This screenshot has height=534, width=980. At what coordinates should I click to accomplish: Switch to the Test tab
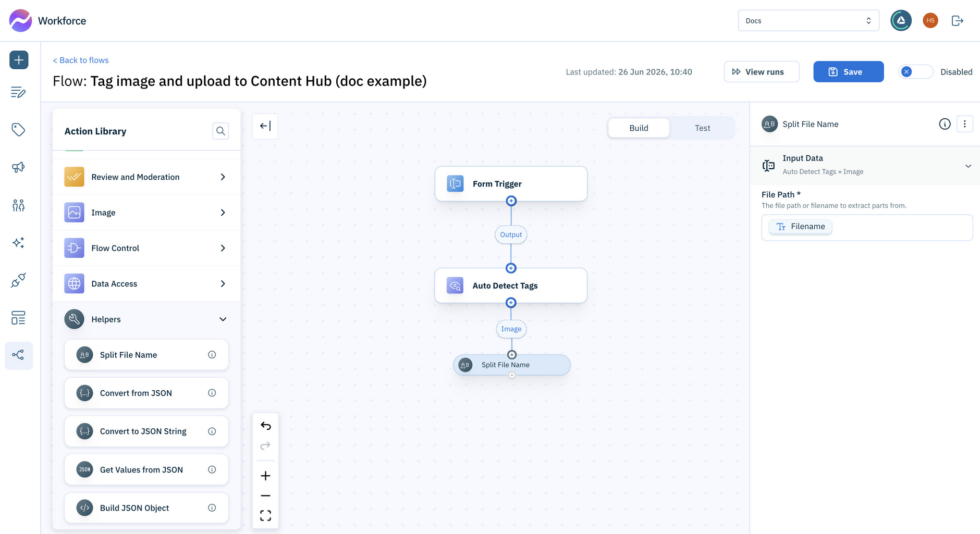pyautogui.click(x=702, y=128)
